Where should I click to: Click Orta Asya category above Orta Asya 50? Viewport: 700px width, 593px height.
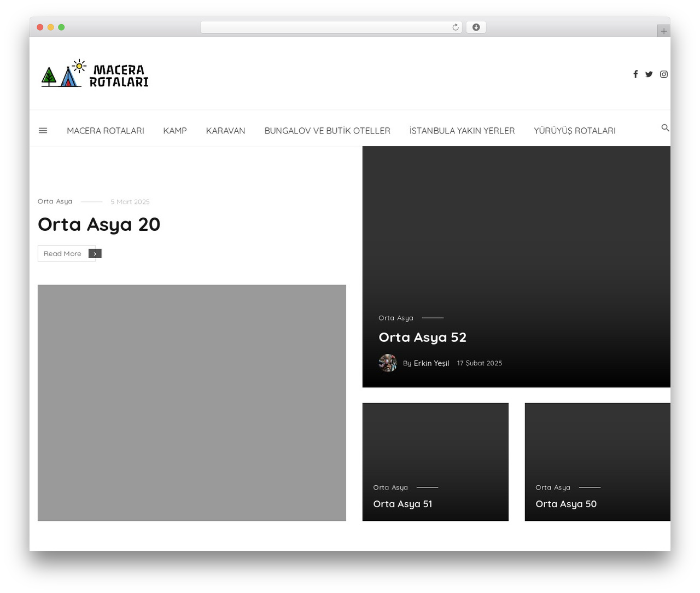click(x=553, y=487)
